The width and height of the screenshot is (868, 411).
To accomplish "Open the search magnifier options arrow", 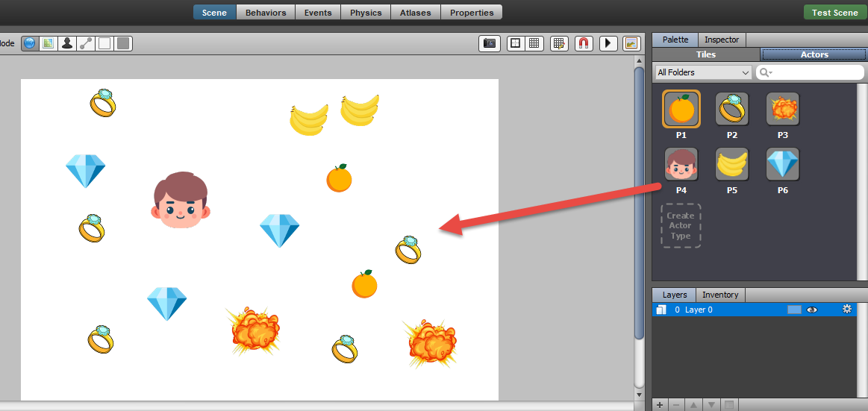I will click(x=766, y=72).
